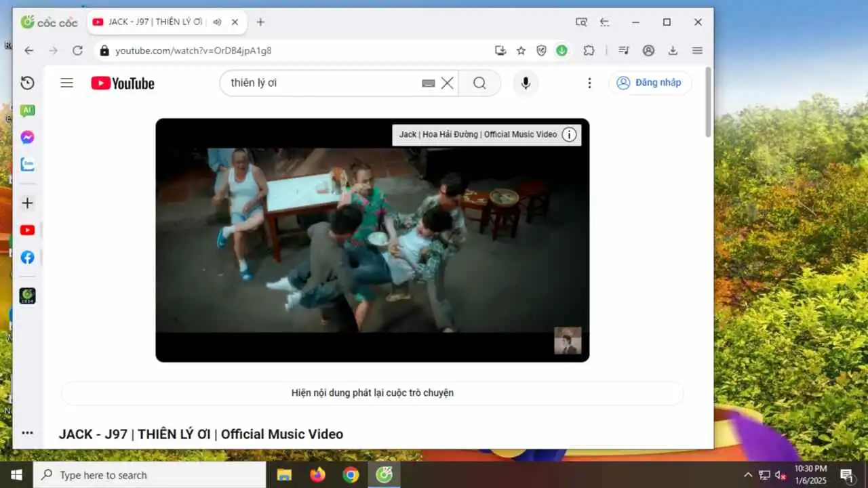Open the ad-block shield icon
The image size is (868, 488).
tap(541, 50)
